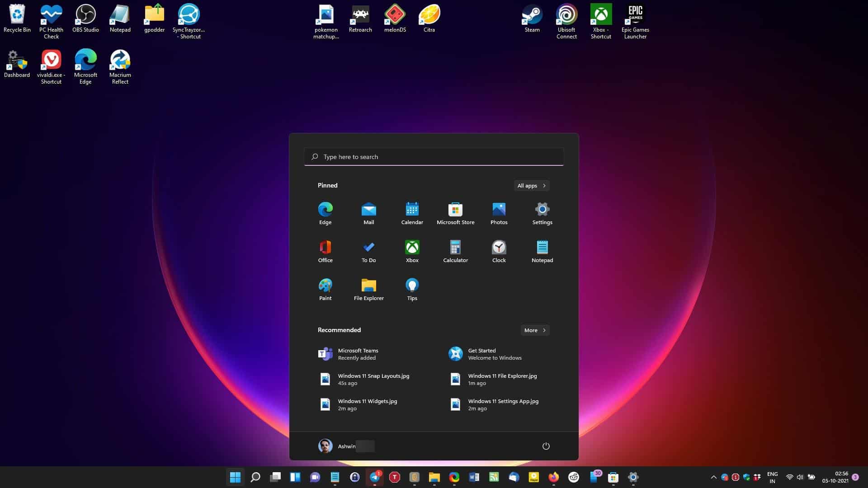This screenshot has width=868, height=488.
Task: Launch the pinned Photos app
Action: point(499,213)
